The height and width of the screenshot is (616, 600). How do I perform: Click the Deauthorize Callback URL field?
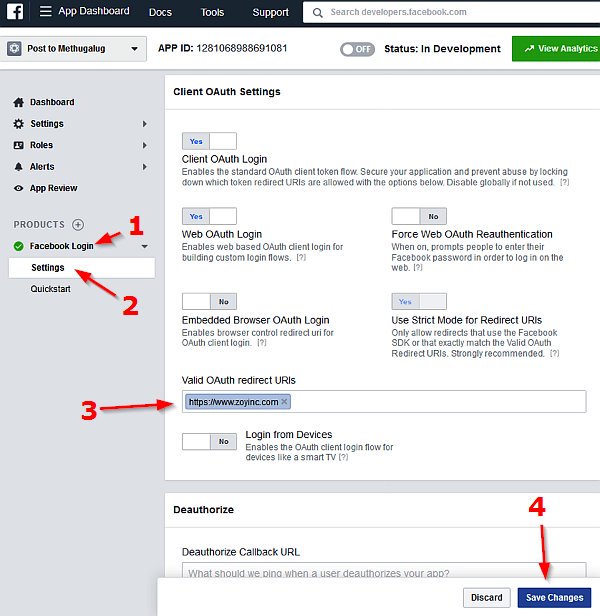[x=384, y=572]
